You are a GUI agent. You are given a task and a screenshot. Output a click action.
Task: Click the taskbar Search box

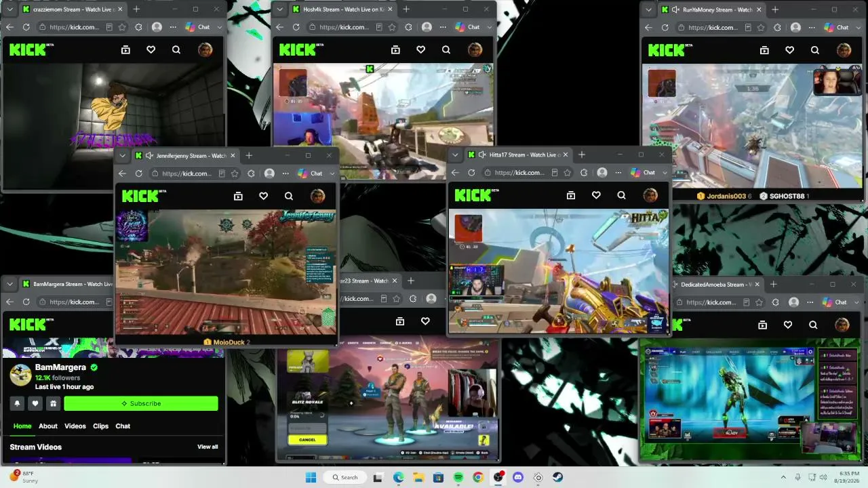tap(344, 477)
